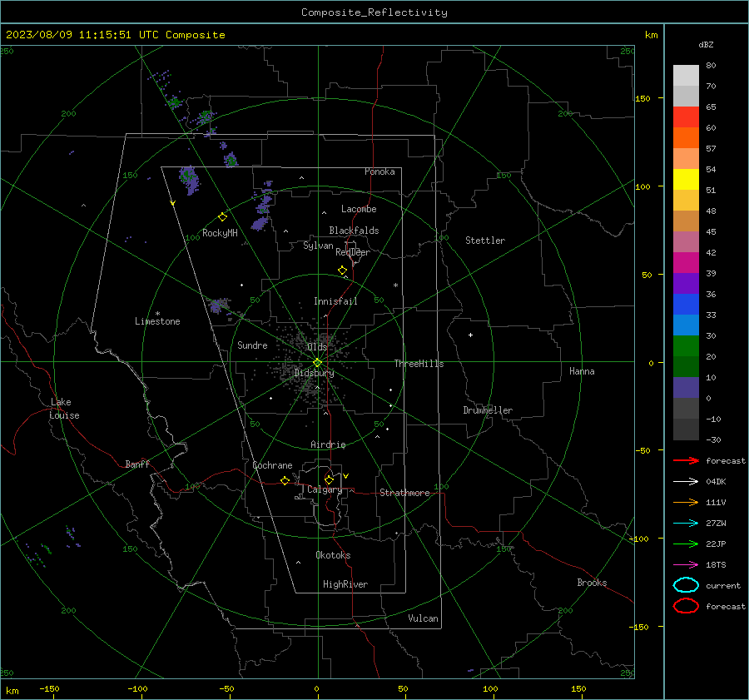Image resolution: width=749 pixels, height=700 pixels.
Task: Click the Brooks label
Action: (x=592, y=583)
